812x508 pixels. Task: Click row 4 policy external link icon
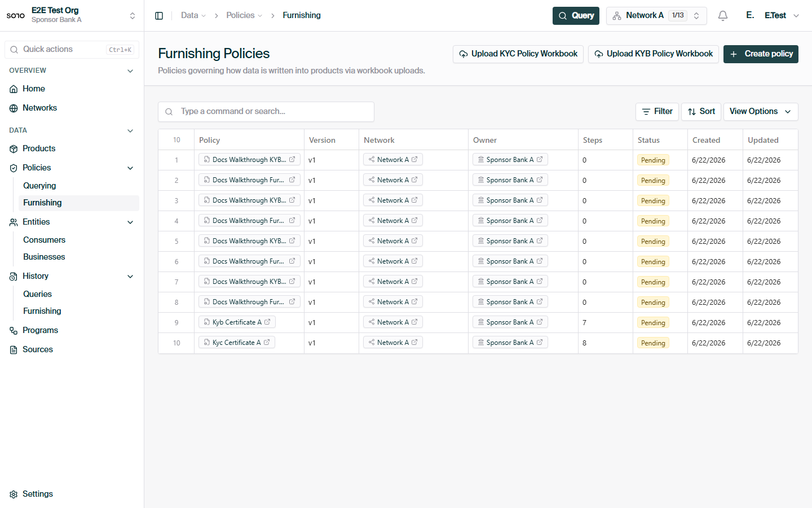point(292,221)
